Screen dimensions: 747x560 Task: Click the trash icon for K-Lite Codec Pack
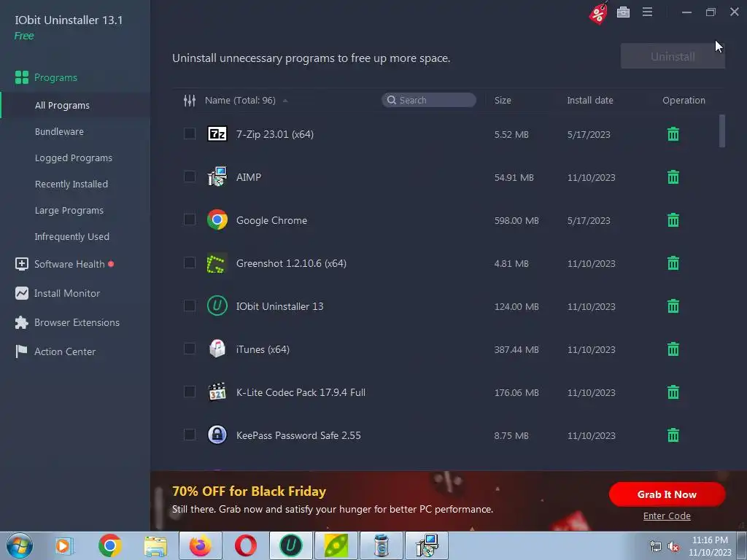tap(673, 392)
